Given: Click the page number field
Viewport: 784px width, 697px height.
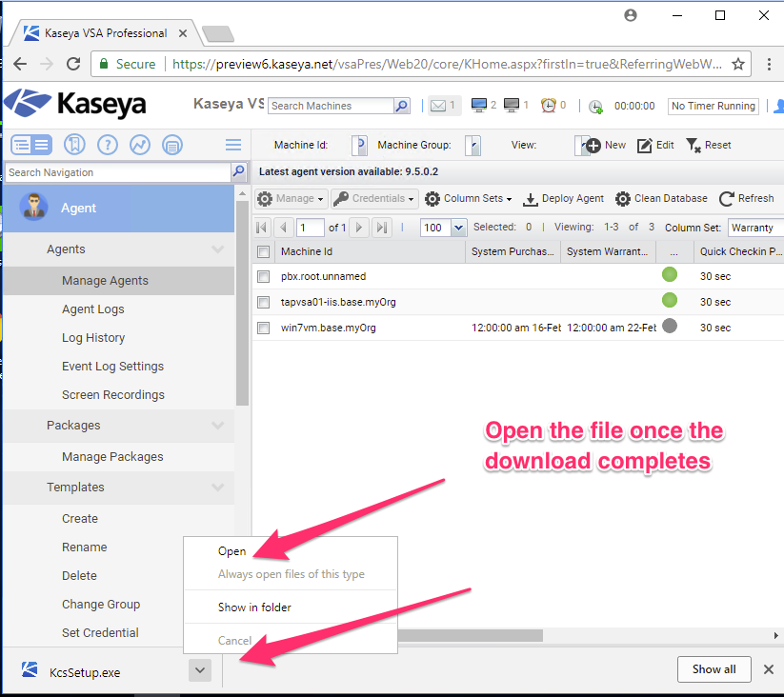Looking at the screenshot, I should click(310, 228).
